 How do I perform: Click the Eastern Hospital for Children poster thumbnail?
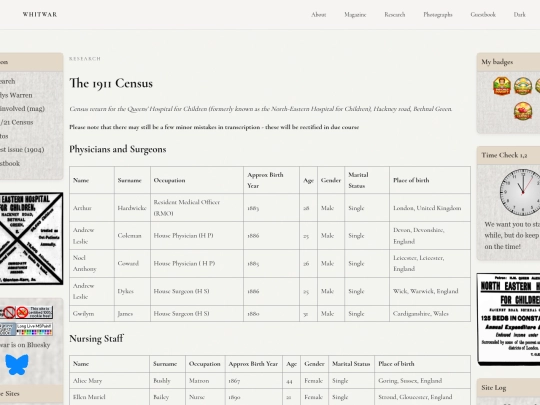(31, 239)
